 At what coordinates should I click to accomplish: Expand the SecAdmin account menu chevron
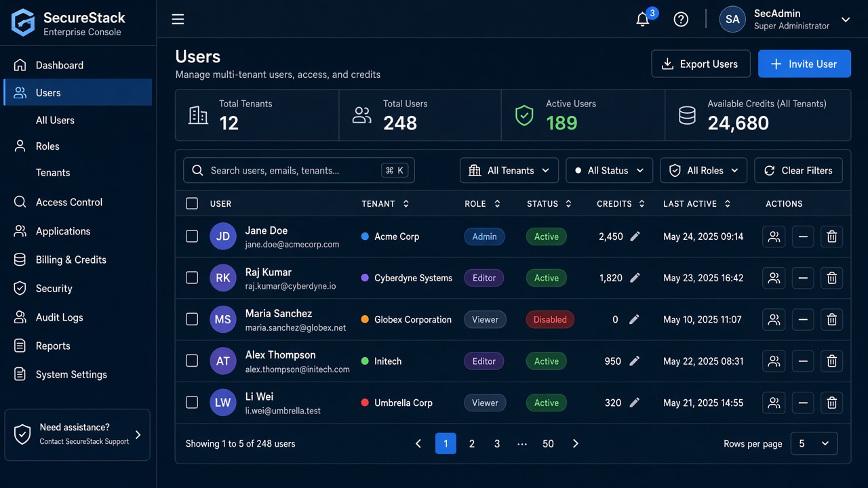pyautogui.click(x=846, y=20)
